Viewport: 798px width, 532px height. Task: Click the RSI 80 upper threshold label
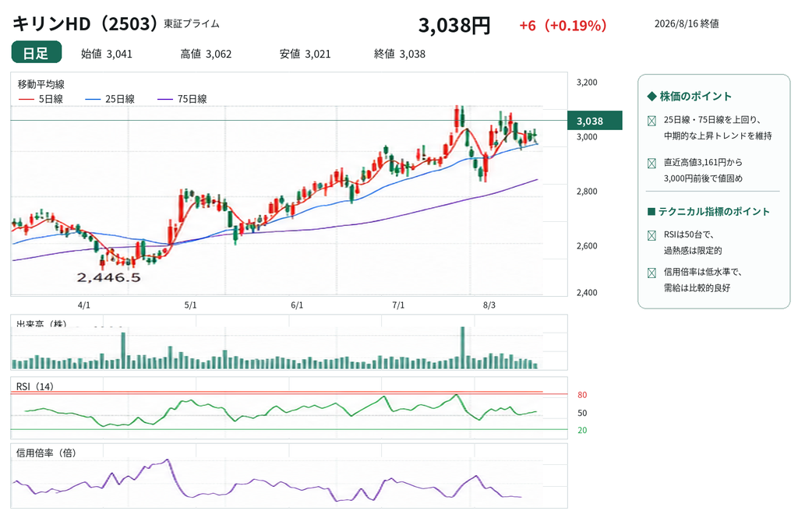click(582, 395)
